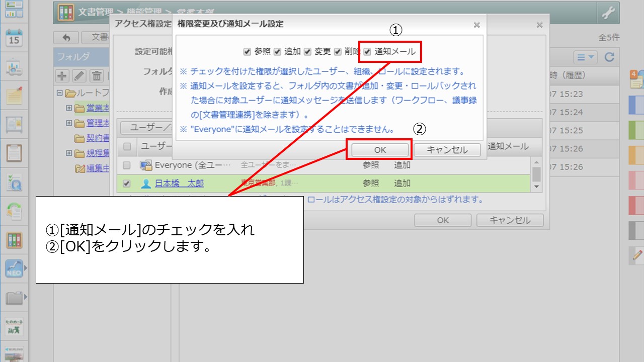Open the sticky memo icon in left sidebar
This screenshot has width=644, height=362.
tap(14, 96)
